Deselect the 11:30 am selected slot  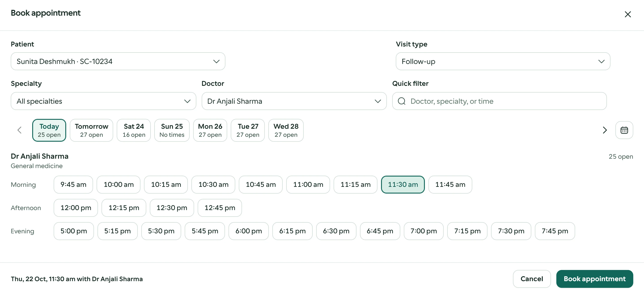tap(403, 185)
